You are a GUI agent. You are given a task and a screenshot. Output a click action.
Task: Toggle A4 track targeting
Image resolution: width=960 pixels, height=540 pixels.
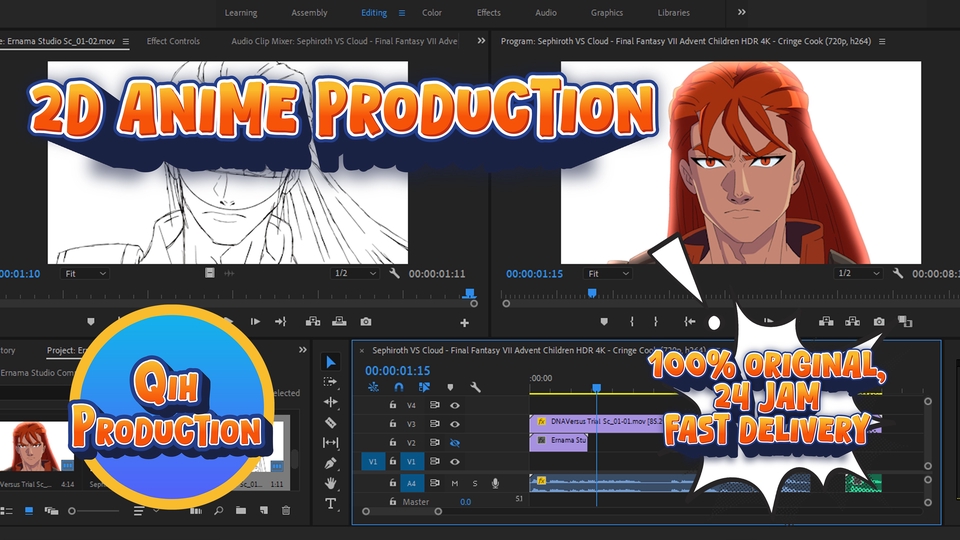(x=411, y=483)
